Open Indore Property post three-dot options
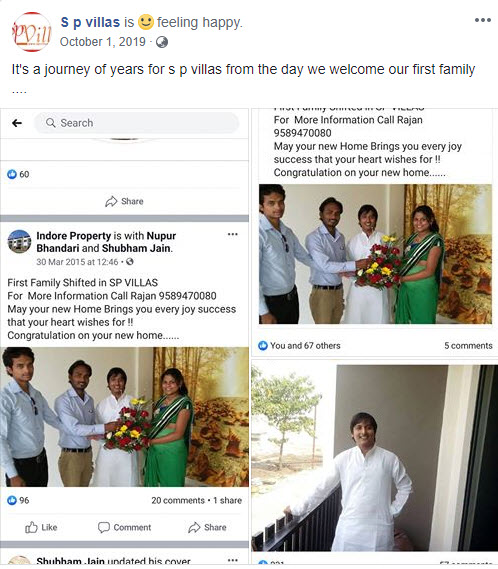Viewport: 498px width, 569px height. coord(233,234)
